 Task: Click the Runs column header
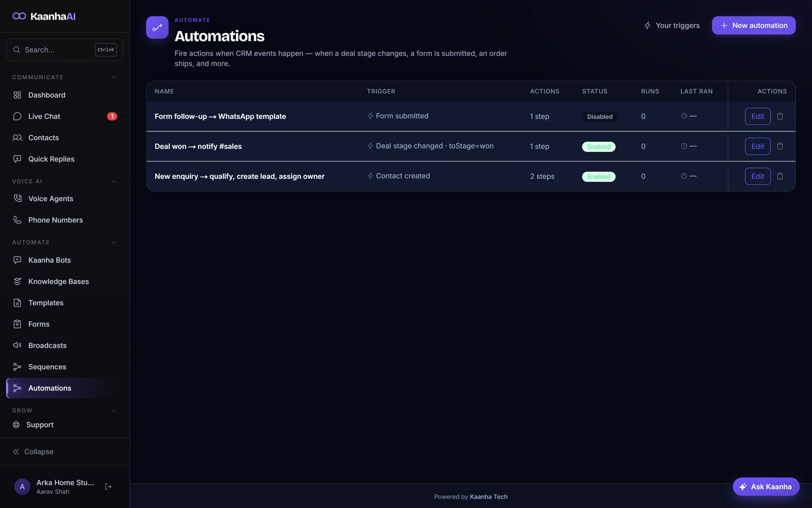650,91
